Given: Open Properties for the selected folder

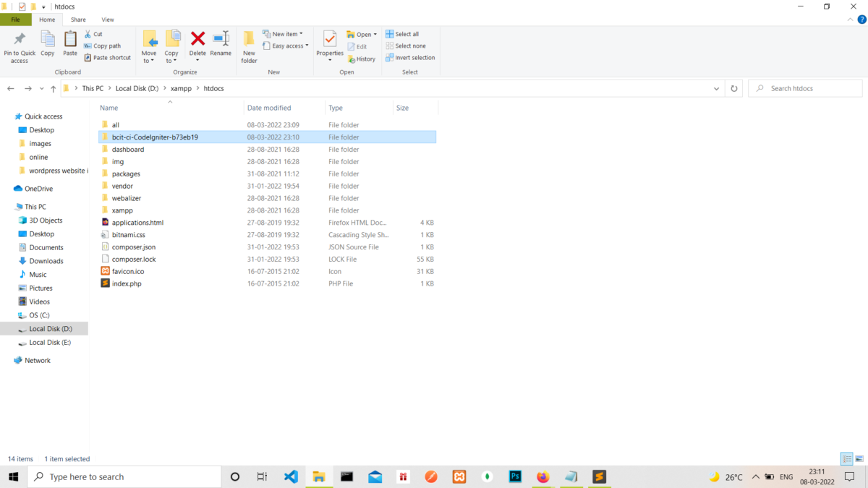Looking at the screenshot, I should coord(329,46).
